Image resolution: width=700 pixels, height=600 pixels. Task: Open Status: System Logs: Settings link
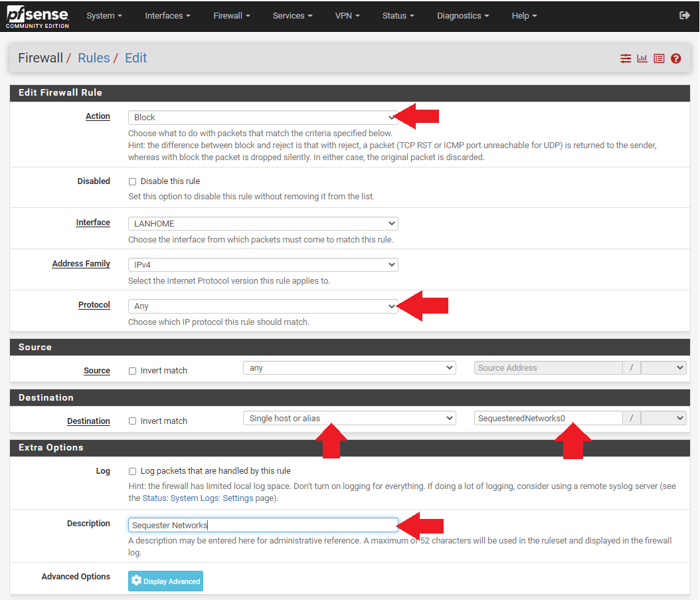198,498
